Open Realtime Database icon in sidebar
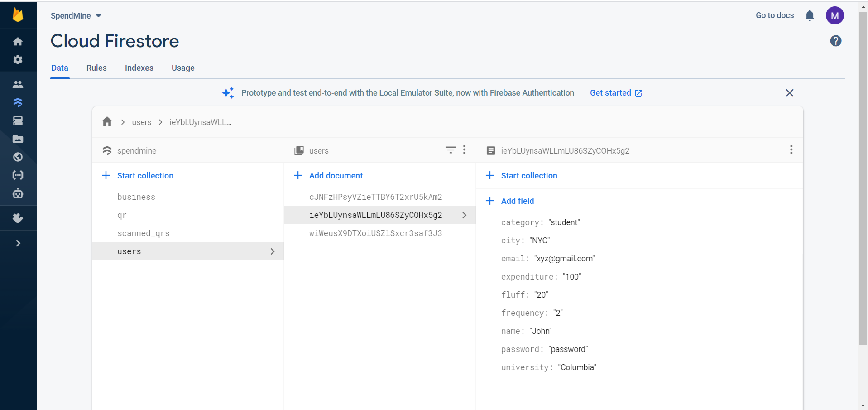This screenshot has height=410, width=868. (x=18, y=121)
